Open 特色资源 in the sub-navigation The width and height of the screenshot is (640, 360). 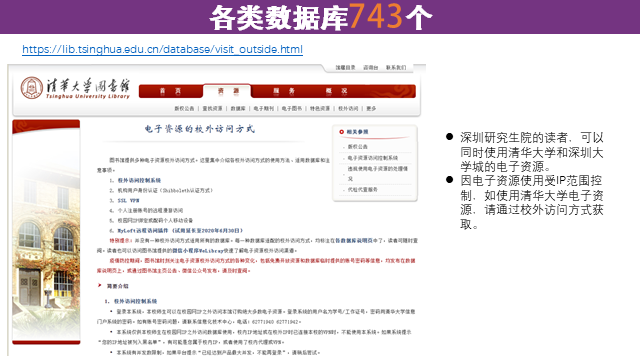pos(320,109)
